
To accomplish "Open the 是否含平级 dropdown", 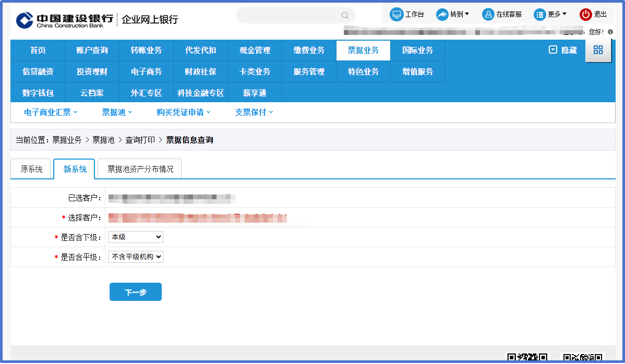I will (136, 257).
